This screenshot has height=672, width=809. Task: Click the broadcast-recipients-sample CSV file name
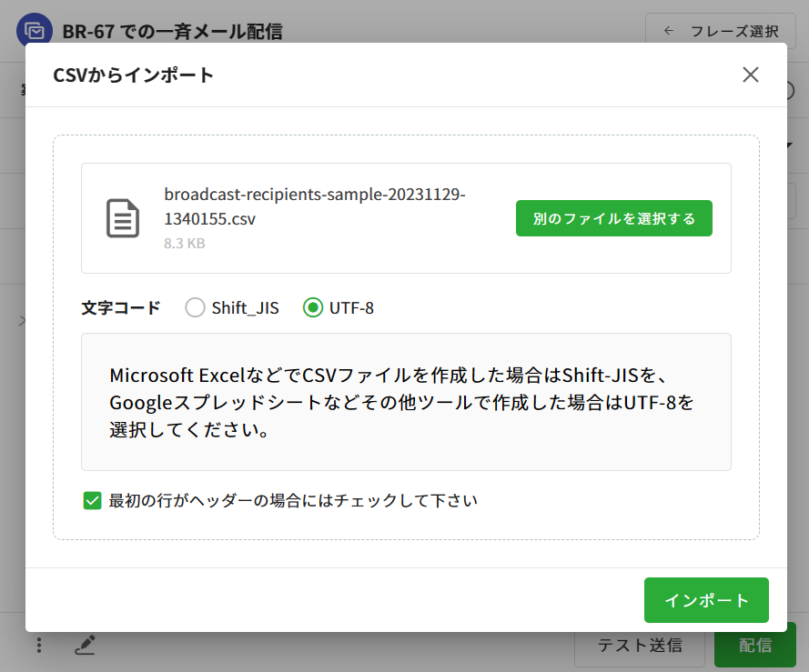click(315, 207)
